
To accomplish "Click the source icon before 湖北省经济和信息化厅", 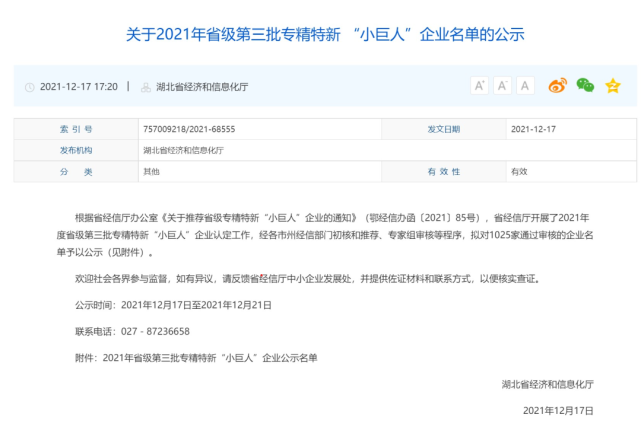I will pos(147,87).
